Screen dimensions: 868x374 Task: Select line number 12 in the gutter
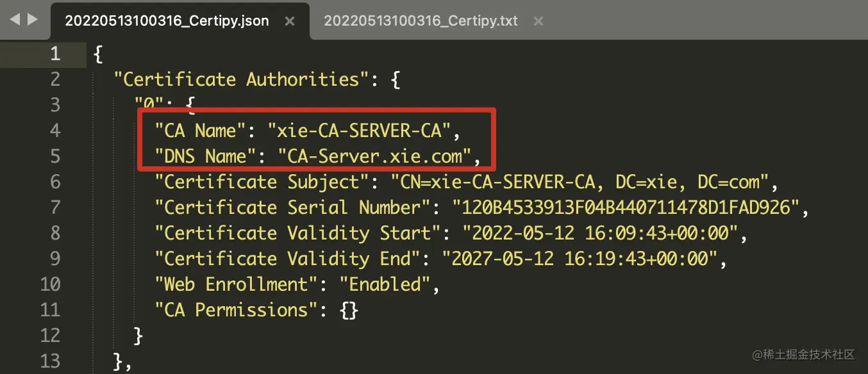click(x=50, y=336)
